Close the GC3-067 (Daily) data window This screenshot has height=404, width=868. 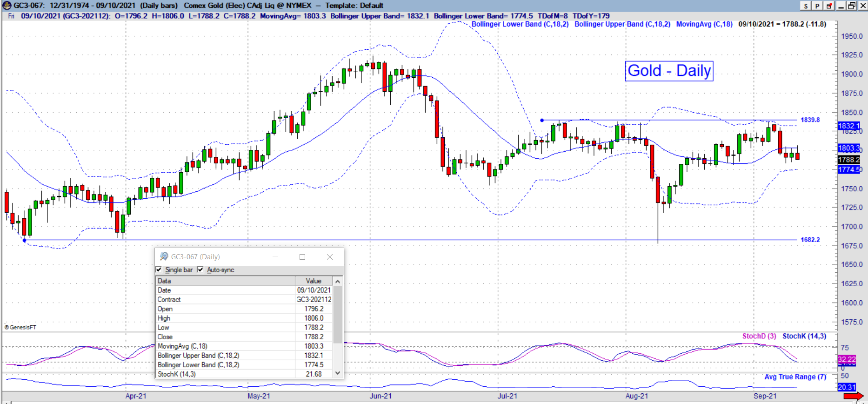point(330,257)
